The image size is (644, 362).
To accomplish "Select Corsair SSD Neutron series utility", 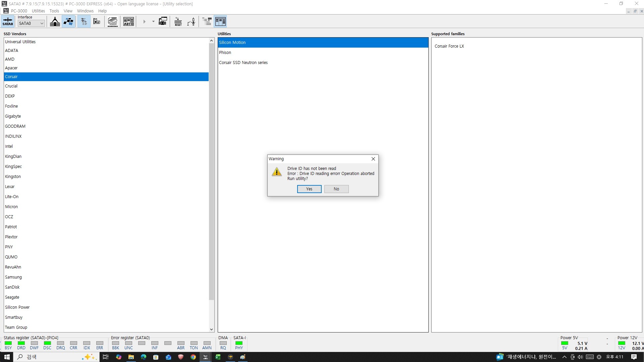I will (323, 63).
